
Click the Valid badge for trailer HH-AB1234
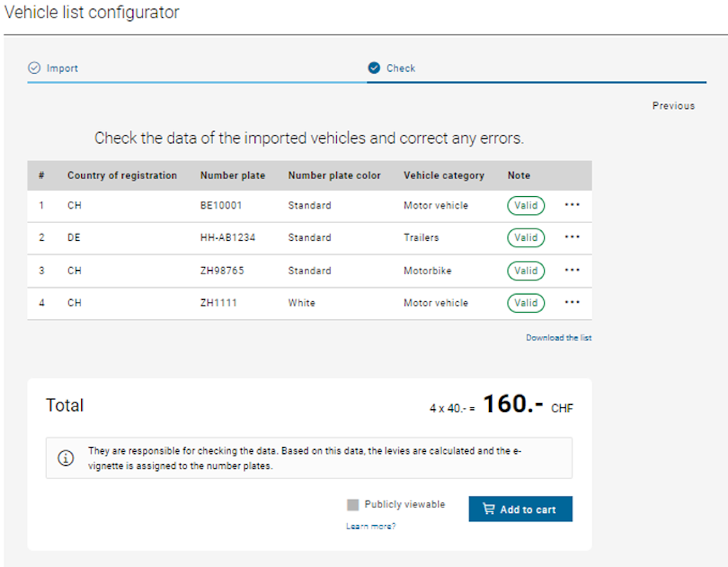(525, 238)
